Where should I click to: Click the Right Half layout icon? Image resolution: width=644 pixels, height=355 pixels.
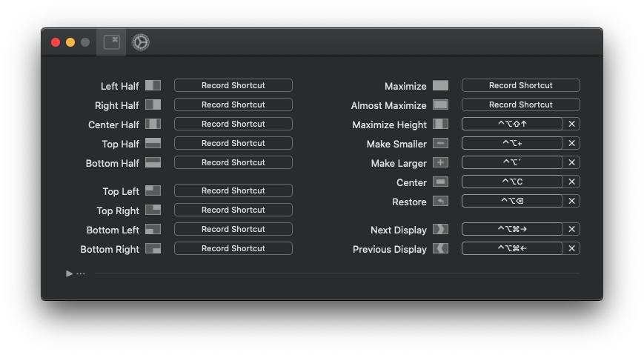tap(153, 104)
